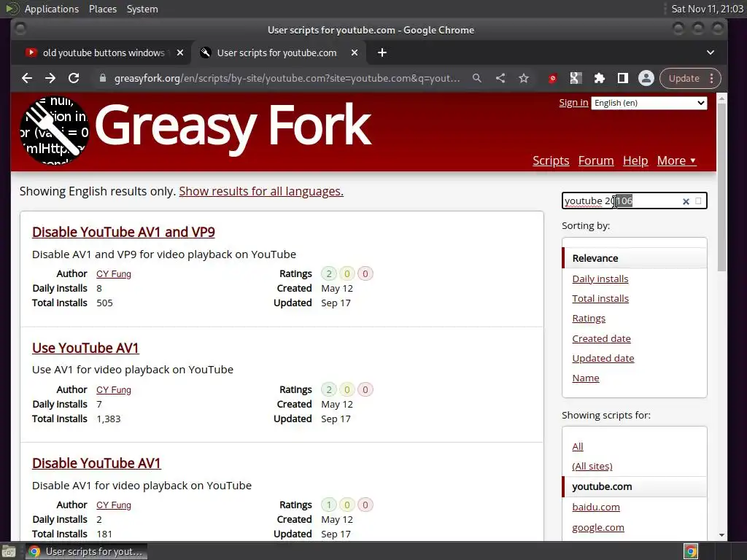This screenshot has height=560, width=747.
Task: Open Chrome extensions puzzle menu
Action: click(600, 79)
